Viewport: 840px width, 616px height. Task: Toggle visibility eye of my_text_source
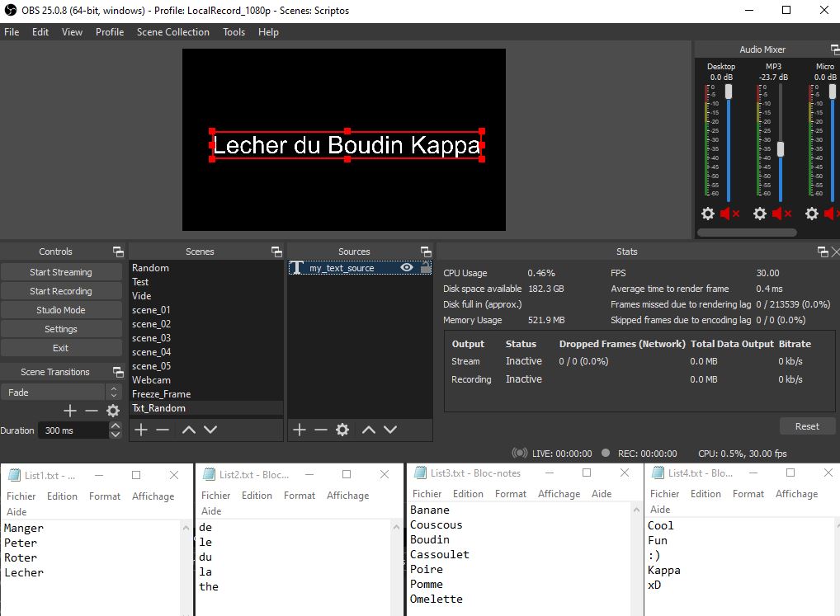pos(407,268)
